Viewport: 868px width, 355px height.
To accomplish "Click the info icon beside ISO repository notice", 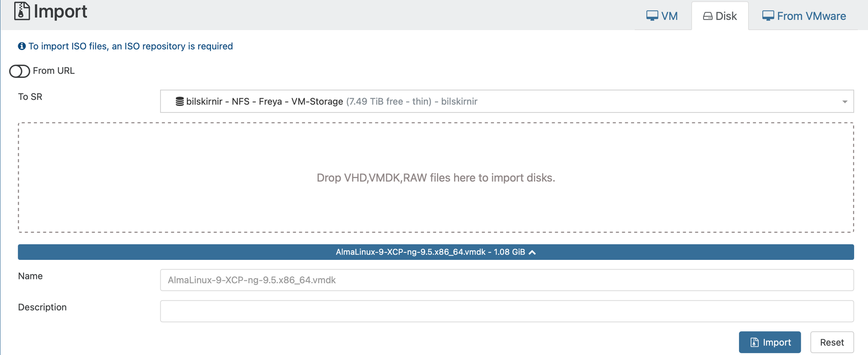I will pyautogui.click(x=22, y=46).
